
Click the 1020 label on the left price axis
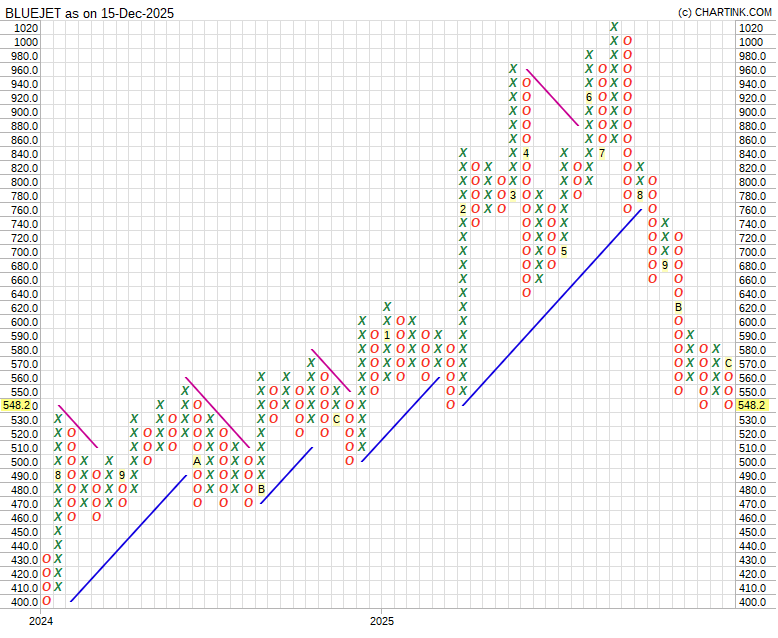coord(26,28)
